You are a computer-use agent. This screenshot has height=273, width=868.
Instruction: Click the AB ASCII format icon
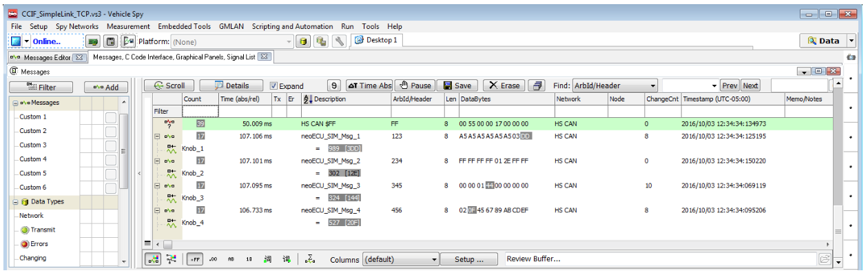pos(231,259)
